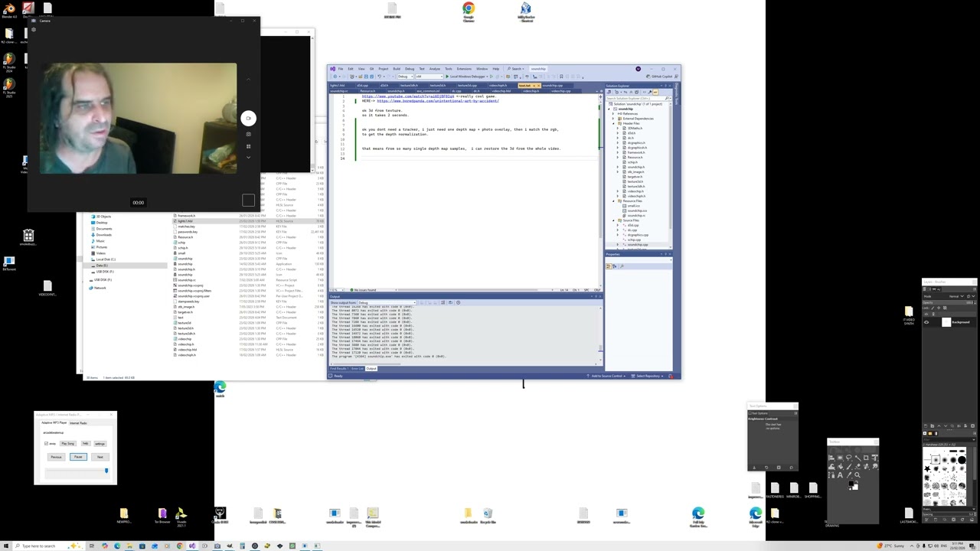Click Undo icon in Visual Studio toolbar

point(379,77)
